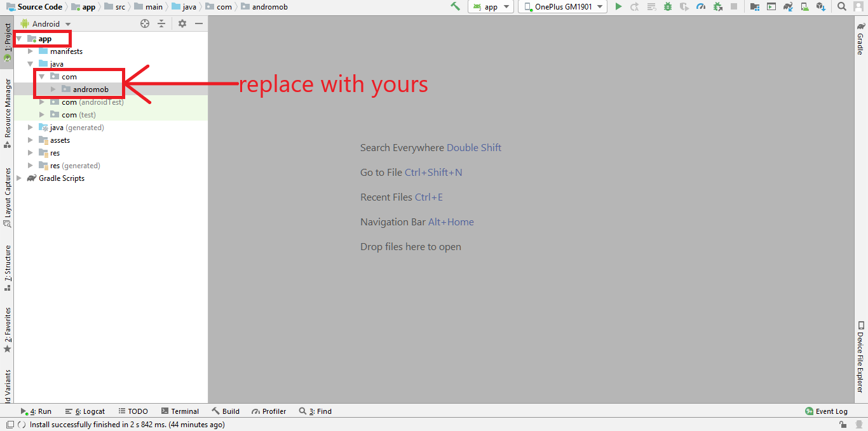Toggle the Resource Manager side panel

click(x=8, y=109)
